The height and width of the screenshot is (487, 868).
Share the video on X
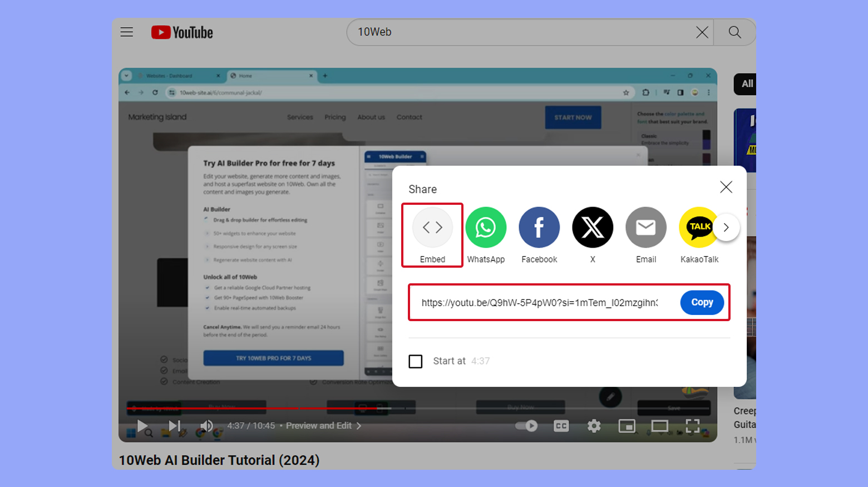click(x=593, y=228)
